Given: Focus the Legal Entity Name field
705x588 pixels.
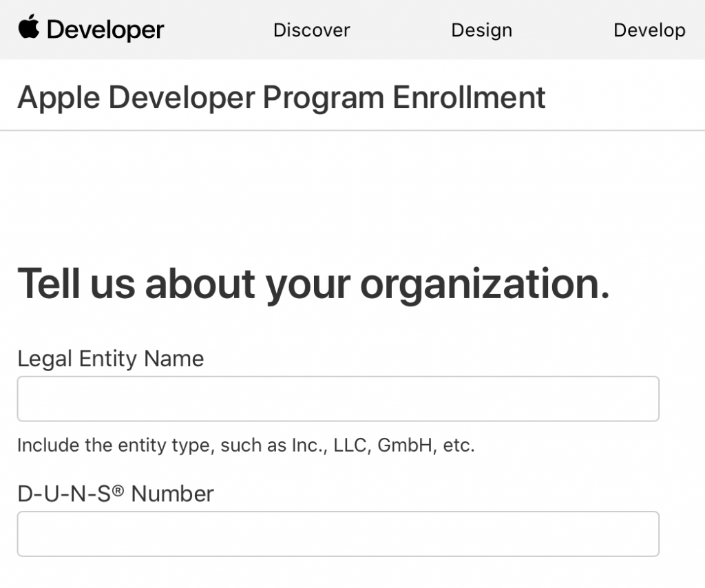Looking at the screenshot, I should point(338,399).
